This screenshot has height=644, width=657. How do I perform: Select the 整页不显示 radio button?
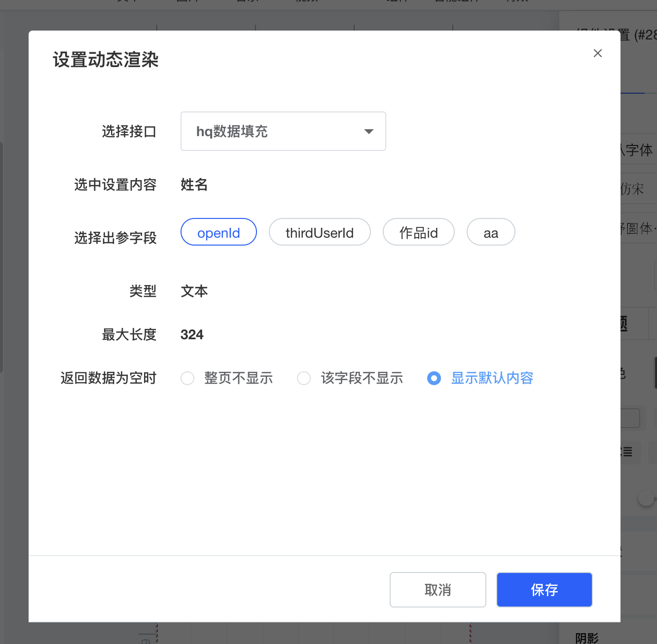tap(187, 378)
